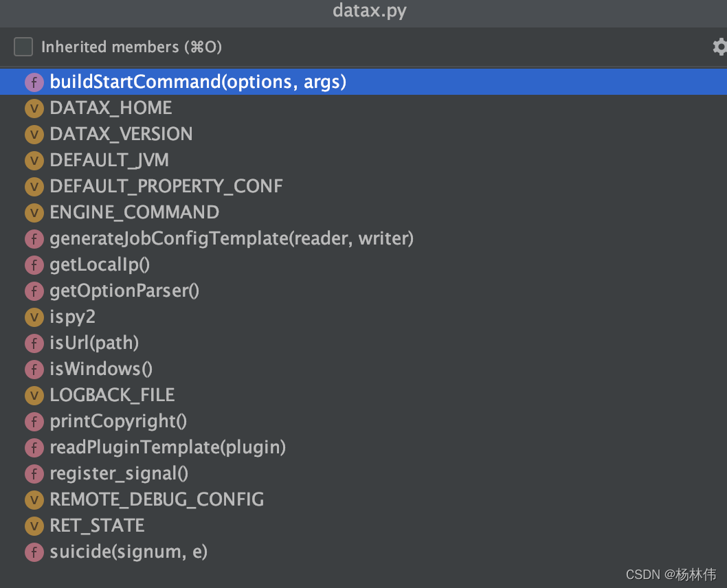
Task: Open the register_signal function entry
Action: click(x=119, y=473)
